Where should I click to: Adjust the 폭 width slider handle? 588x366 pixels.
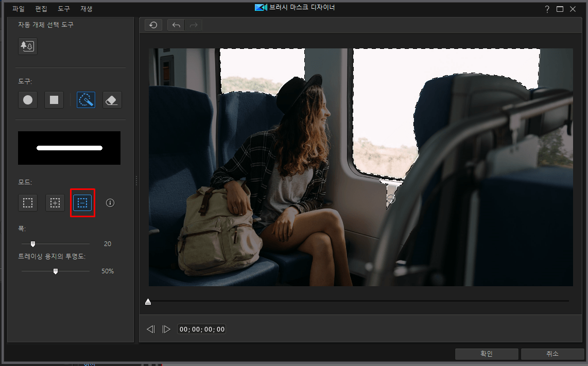[x=33, y=244]
